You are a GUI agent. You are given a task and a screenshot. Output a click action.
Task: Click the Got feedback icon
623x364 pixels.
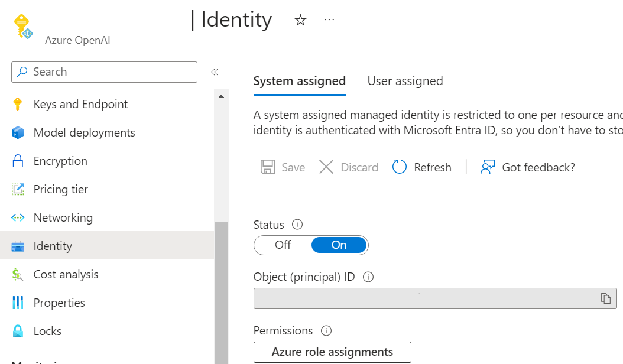click(488, 167)
